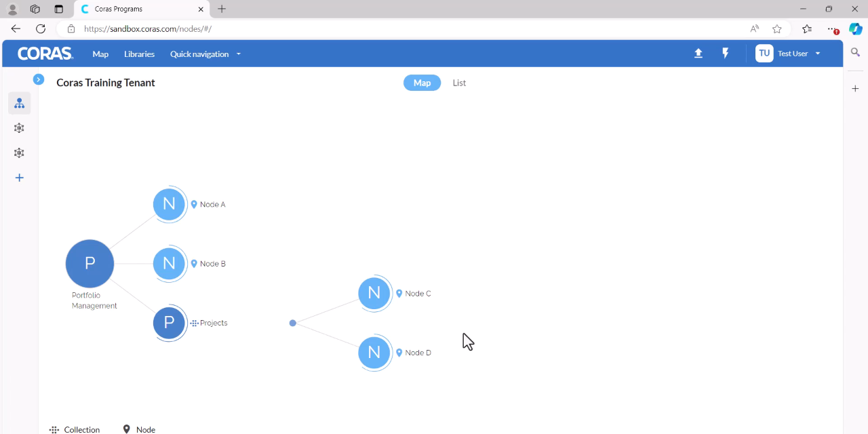Screen dimensions: 868x434
Task: Open the Test User dropdown
Action: [x=799, y=54]
